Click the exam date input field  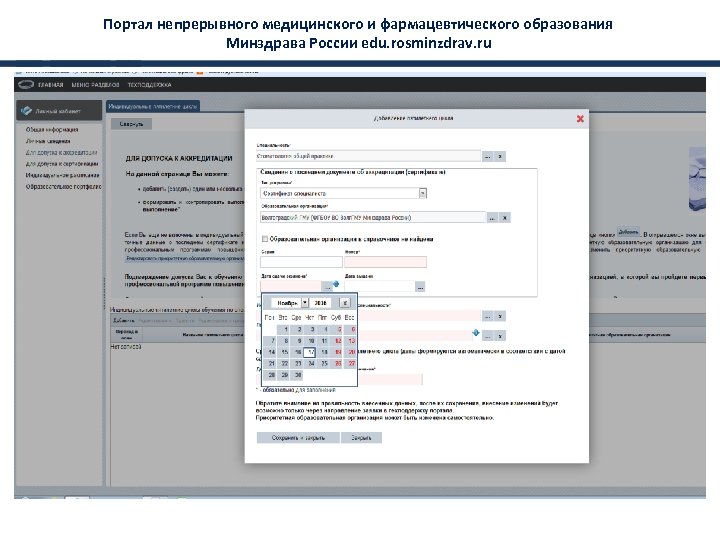(291, 287)
